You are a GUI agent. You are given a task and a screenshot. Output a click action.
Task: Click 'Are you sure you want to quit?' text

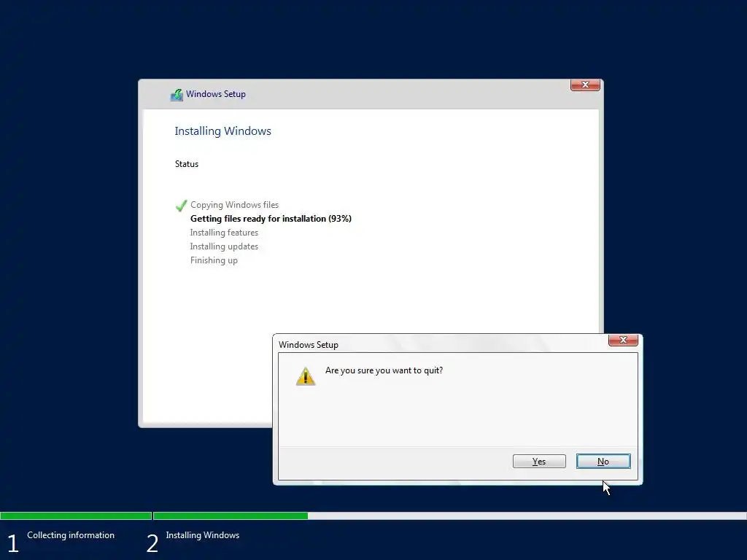click(384, 370)
